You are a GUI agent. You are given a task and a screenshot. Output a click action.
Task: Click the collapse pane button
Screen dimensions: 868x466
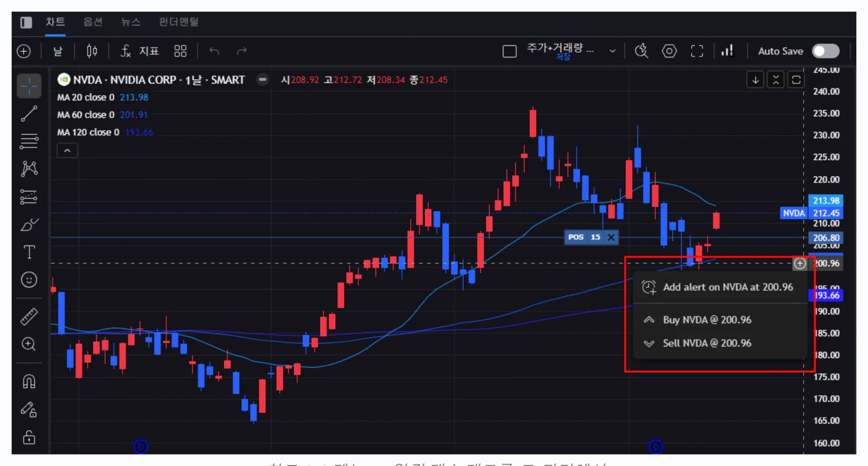(776, 80)
